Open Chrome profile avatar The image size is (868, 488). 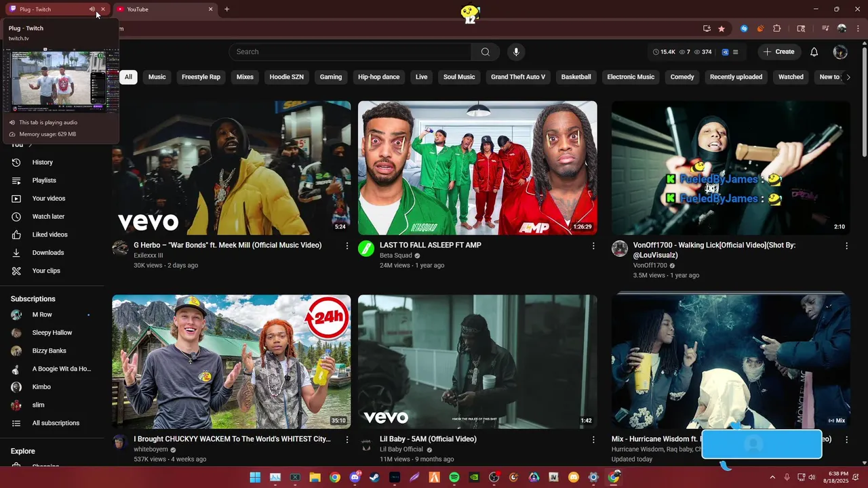click(842, 28)
